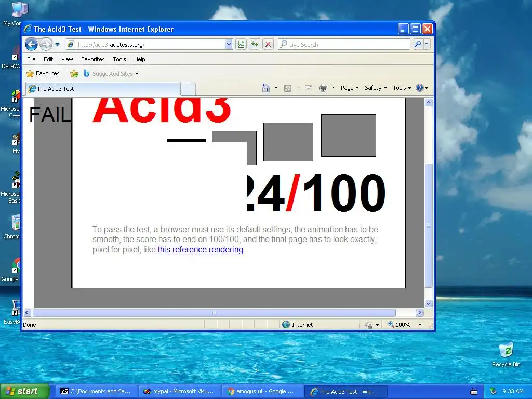Click the Internet security zone globe
The width and height of the screenshot is (532, 399).
coord(286,325)
